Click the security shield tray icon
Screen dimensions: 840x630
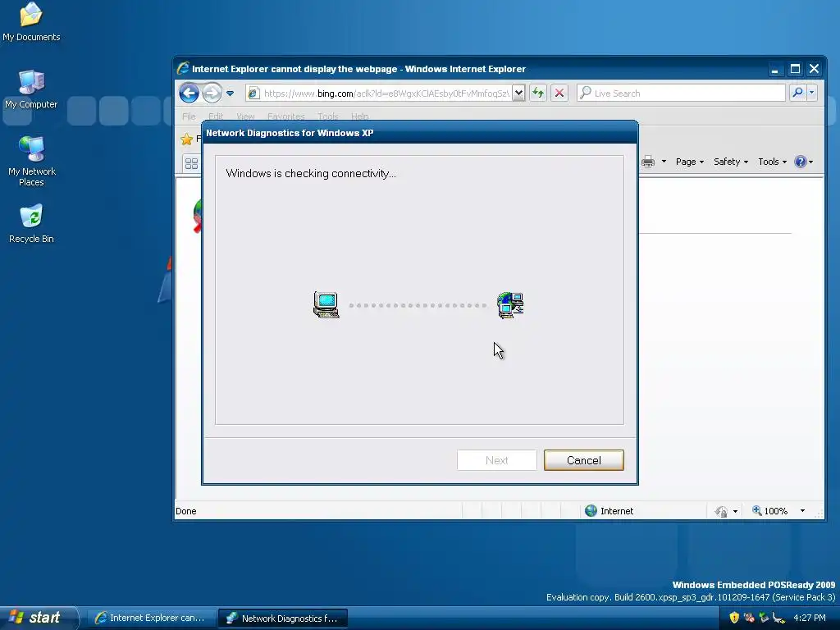[734, 618]
